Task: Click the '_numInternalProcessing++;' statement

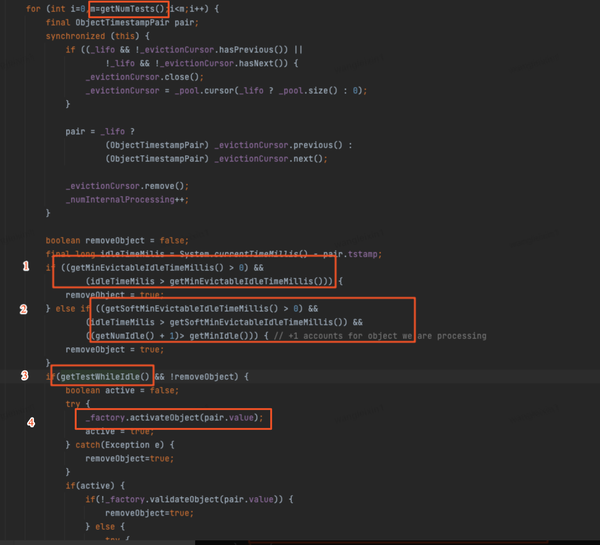Action: 127,200
